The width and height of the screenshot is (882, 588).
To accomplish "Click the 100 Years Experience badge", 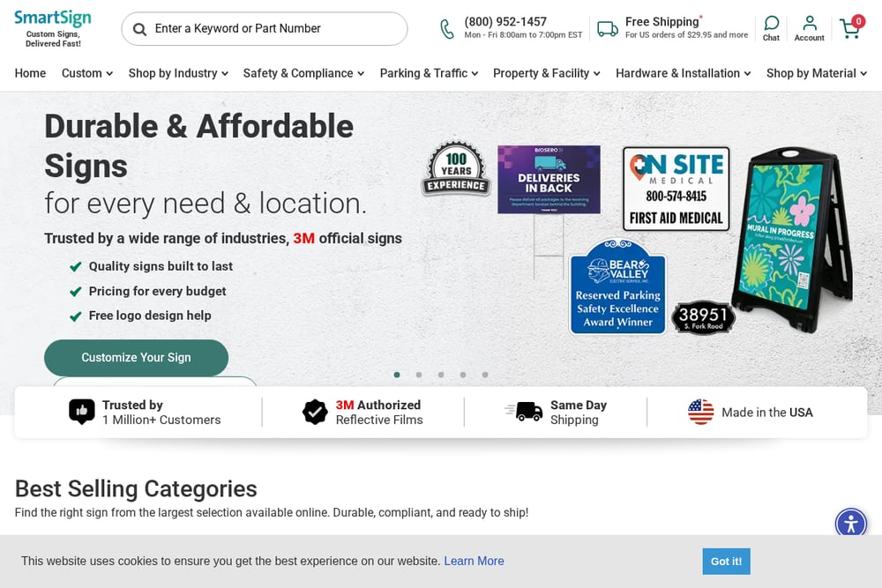I will 456,168.
